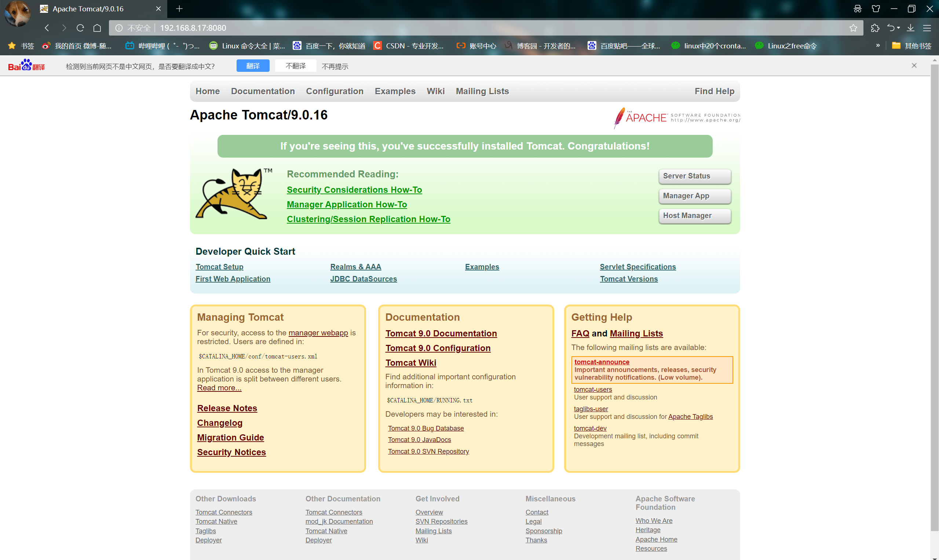The width and height of the screenshot is (939, 560).
Task: Open the Documentation nav item
Action: click(x=263, y=91)
